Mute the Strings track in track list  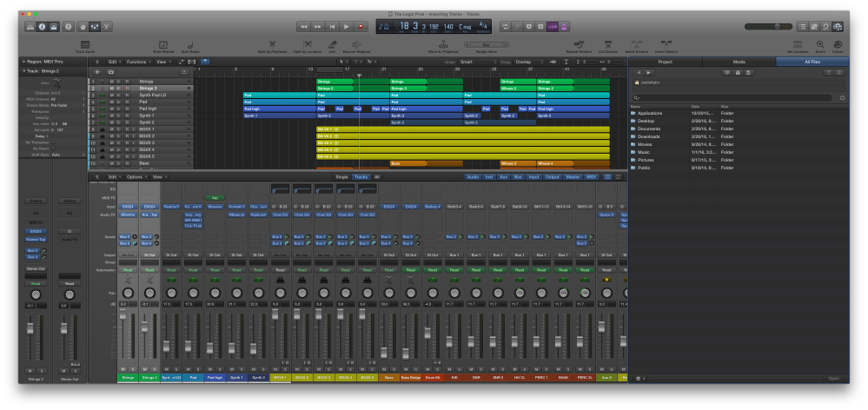[111, 82]
